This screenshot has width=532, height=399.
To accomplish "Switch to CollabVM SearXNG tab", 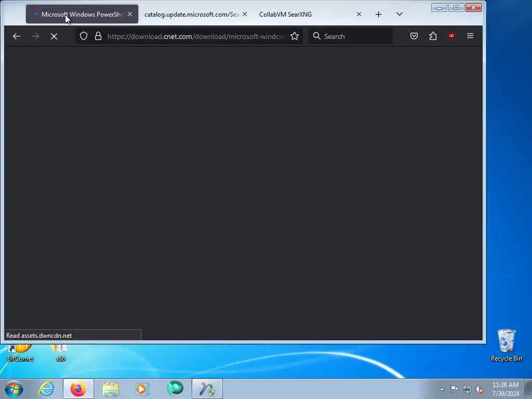I will 285,14.
